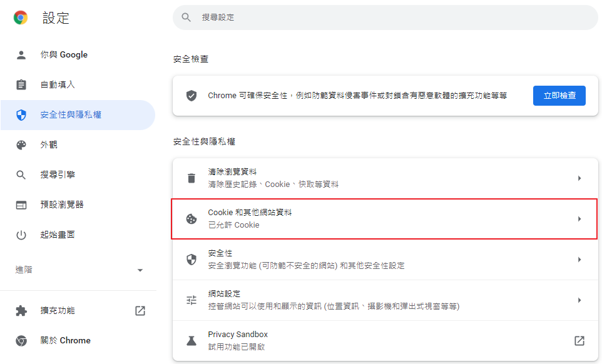Click the shield icon for 安全性與隱私權 in sidebar
Screen dimensions: 602x364
21,114
